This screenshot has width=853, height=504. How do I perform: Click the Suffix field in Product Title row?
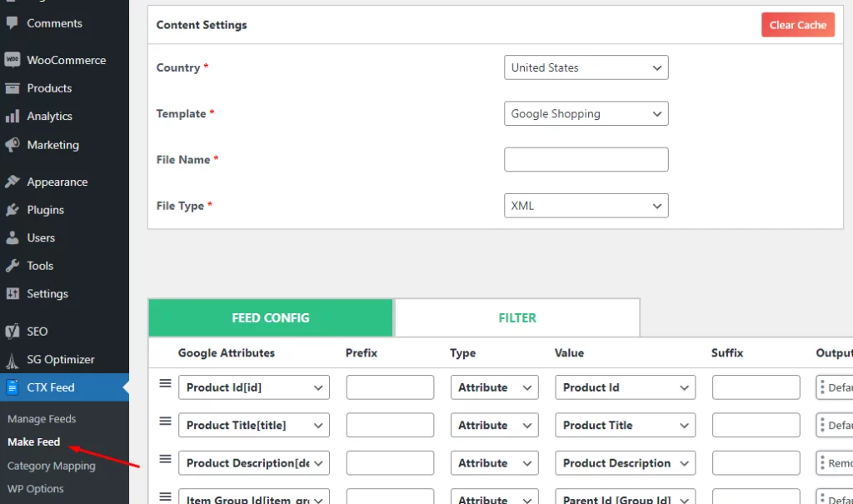[756, 425]
